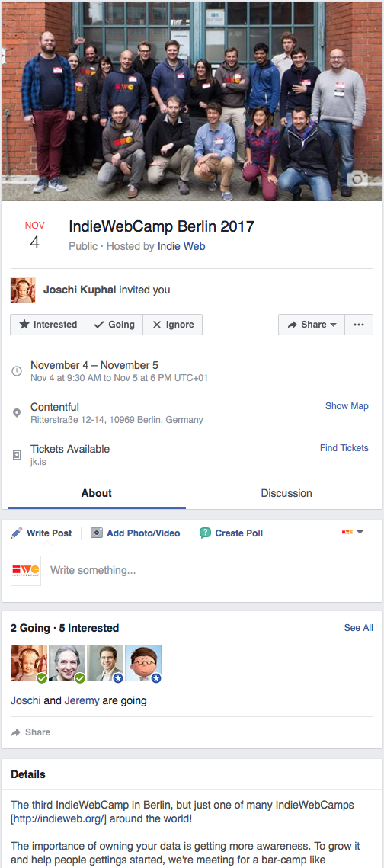Viewport: 384px width, 868px height.
Task: Click the Create Poll question icon
Action: [x=205, y=533]
